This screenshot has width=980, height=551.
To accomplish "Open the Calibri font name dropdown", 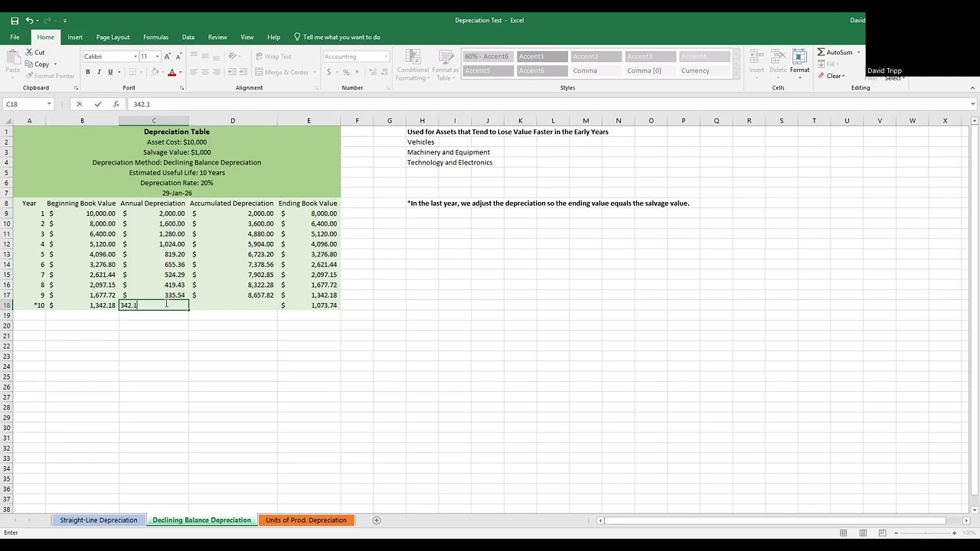I will click(136, 57).
